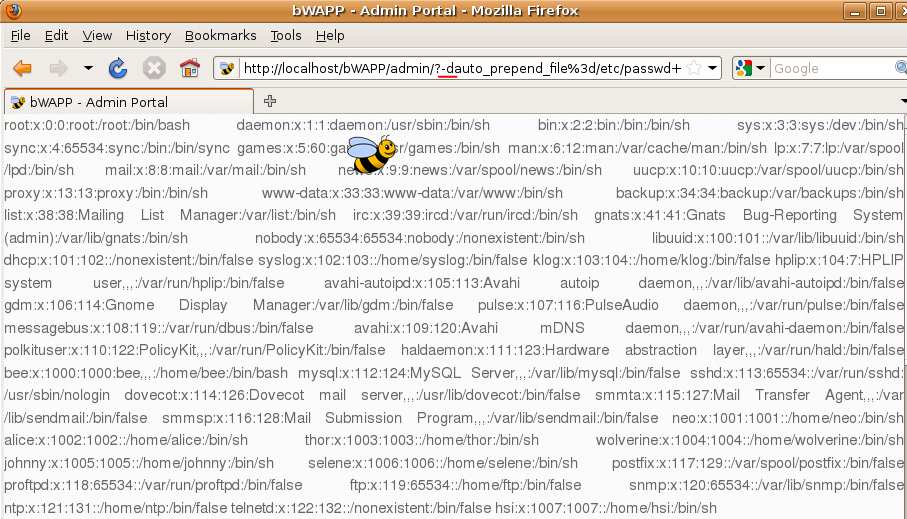Click the search magnifier button
The width and height of the screenshot is (907, 519).
pos(901,68)
